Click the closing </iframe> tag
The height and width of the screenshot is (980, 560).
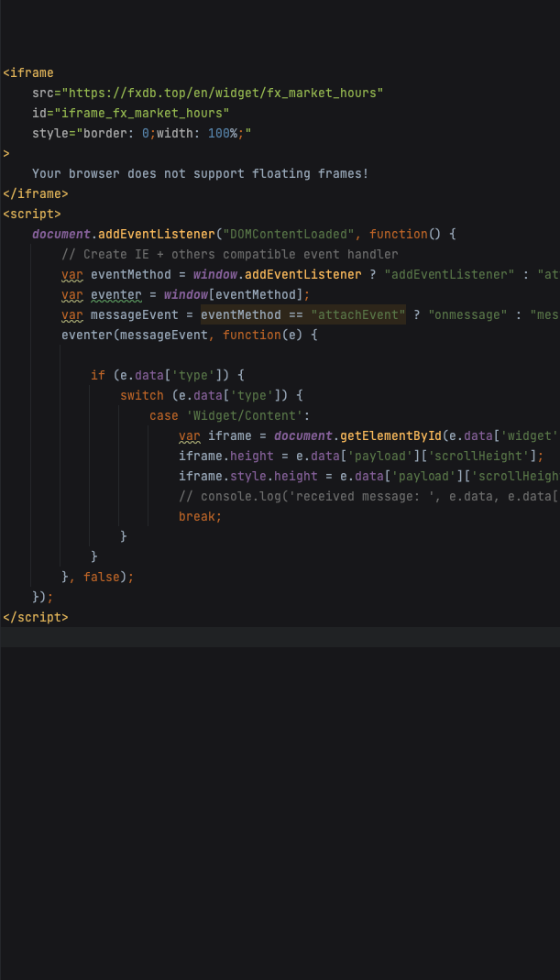(36, 193)
